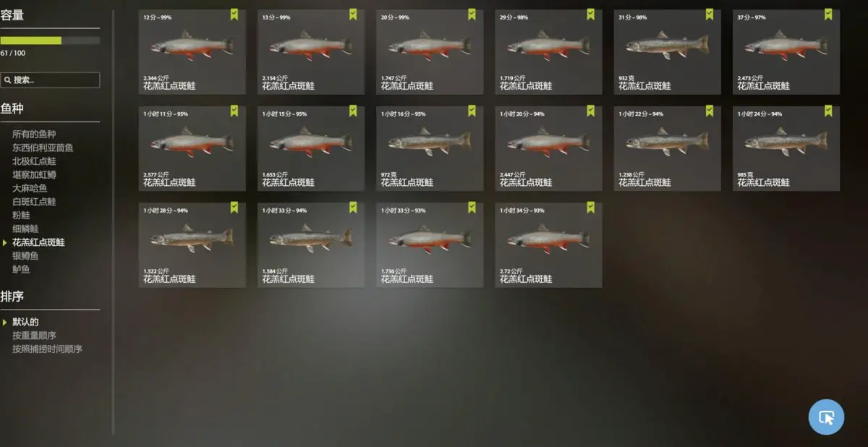868x447 pixels.
Task: Select the 默认的 sort option
Action: tap(25, 322)
